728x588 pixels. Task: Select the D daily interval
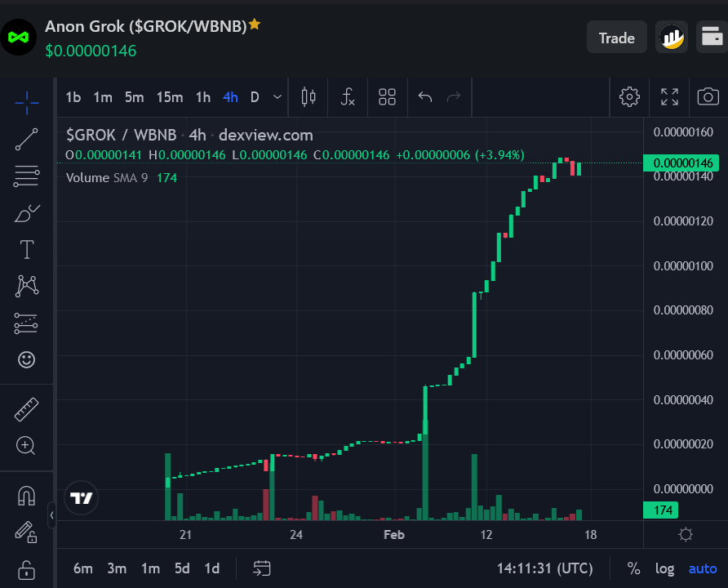tap(255, 97)
